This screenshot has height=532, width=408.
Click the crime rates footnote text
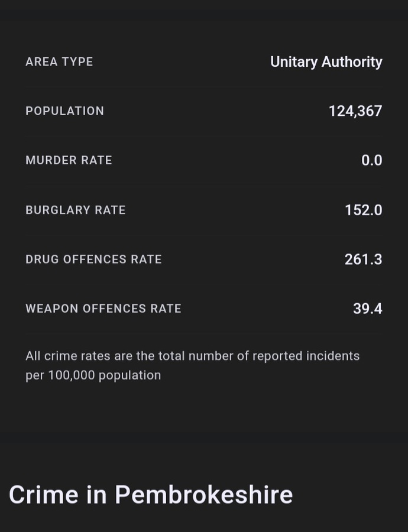(x=192, y=366)
